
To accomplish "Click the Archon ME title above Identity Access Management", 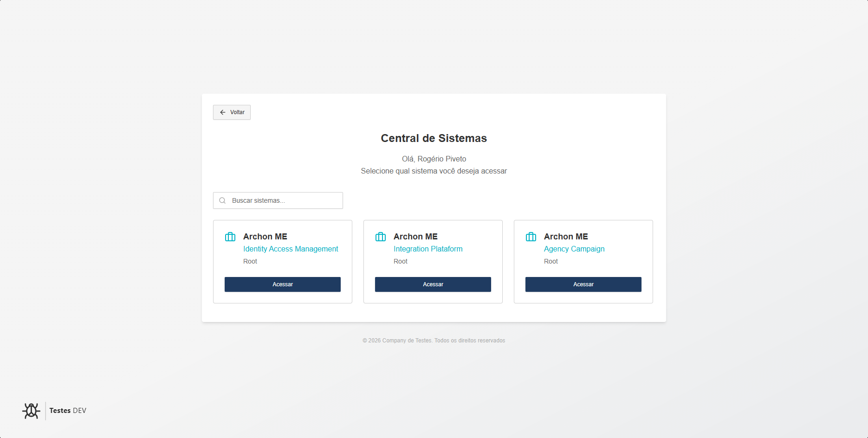I will tap(265, 237).
